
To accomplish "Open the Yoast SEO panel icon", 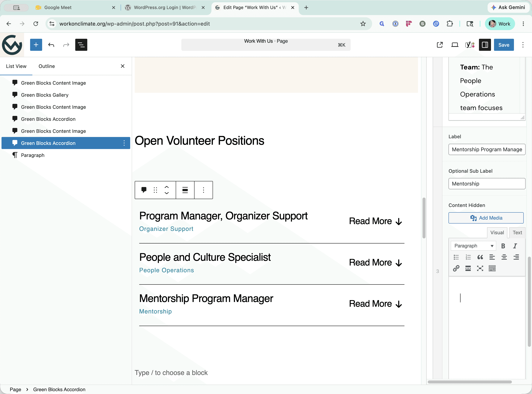I will pyautogui.click(x=470, y=45).
